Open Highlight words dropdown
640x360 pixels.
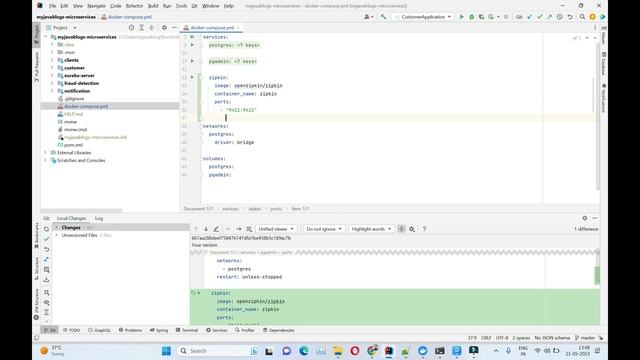click(x=371, y=229)
